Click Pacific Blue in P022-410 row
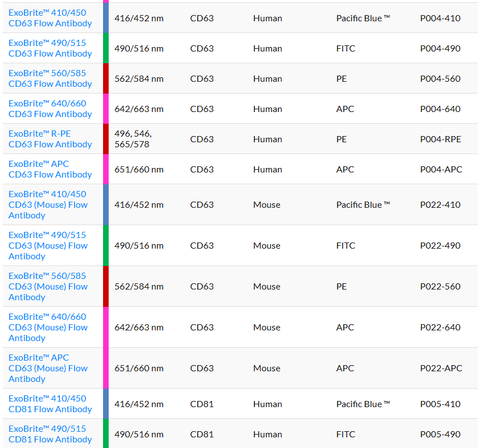Viewport: 480px width, 448px height. (363, 205)
